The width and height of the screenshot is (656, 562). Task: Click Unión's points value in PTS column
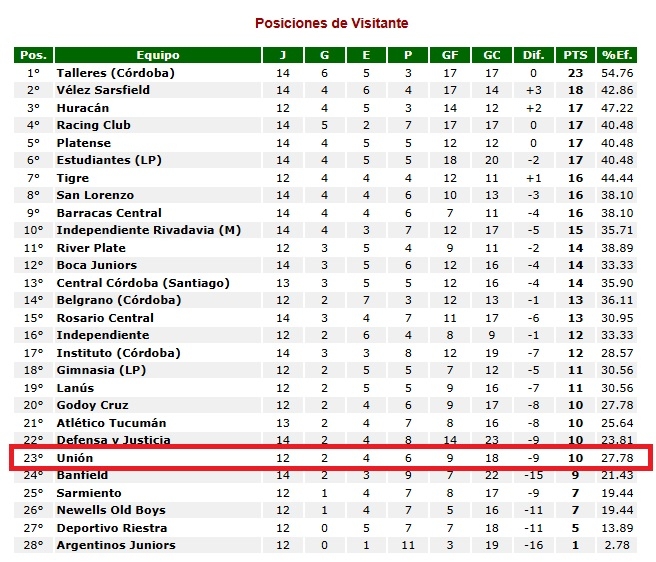(575, 458)
